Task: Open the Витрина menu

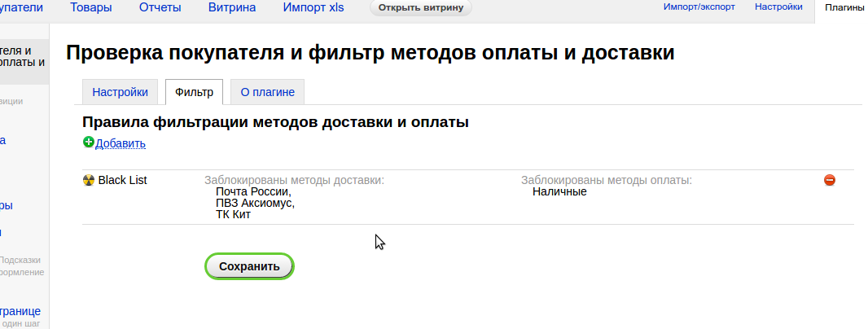Action: pos(232,8)
